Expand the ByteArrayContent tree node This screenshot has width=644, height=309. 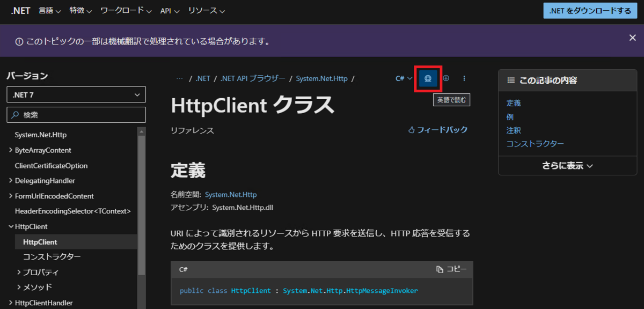coord(11,150)
